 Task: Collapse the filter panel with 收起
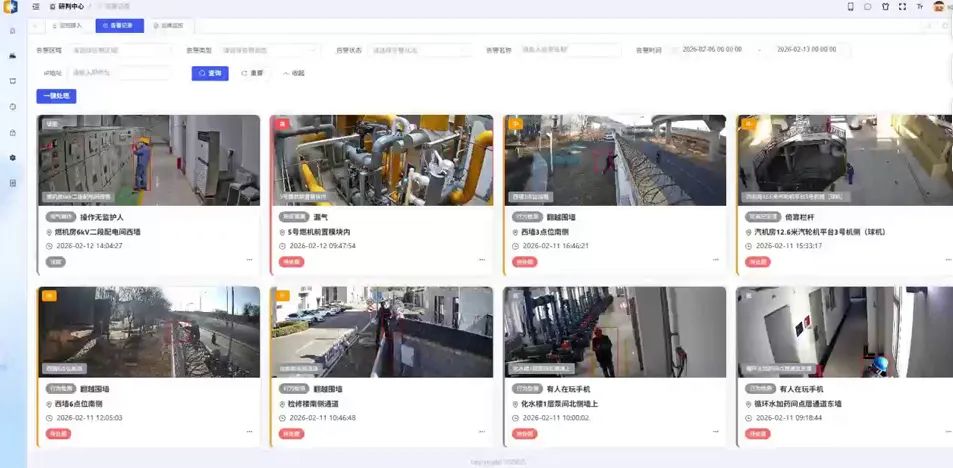point(294,73)
